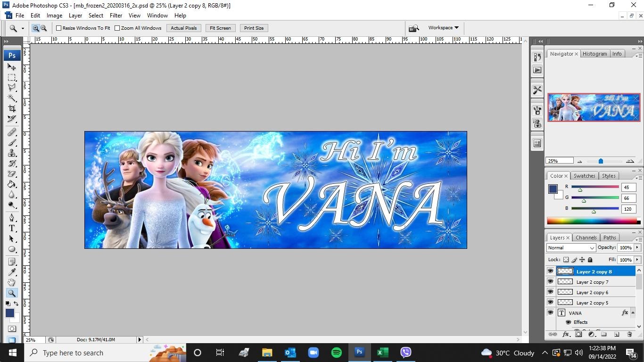This screenshot has width=644, height=362.
Task: Choose the Eraser tool
Action: coord(12,174)
